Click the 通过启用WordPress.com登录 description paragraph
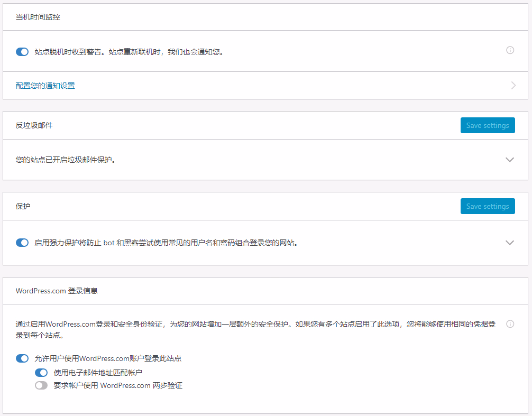532x416 pixels. pos(255,329)
